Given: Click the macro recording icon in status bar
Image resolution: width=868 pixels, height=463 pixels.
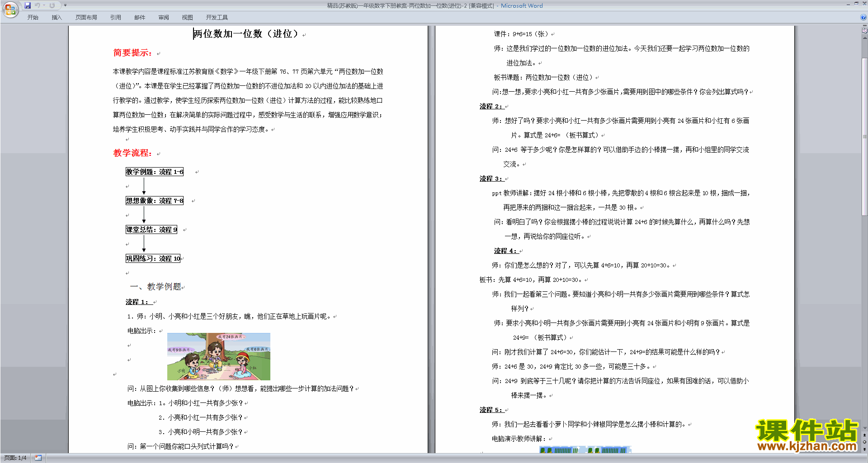Looking at the screenshot, I should 38,458.
